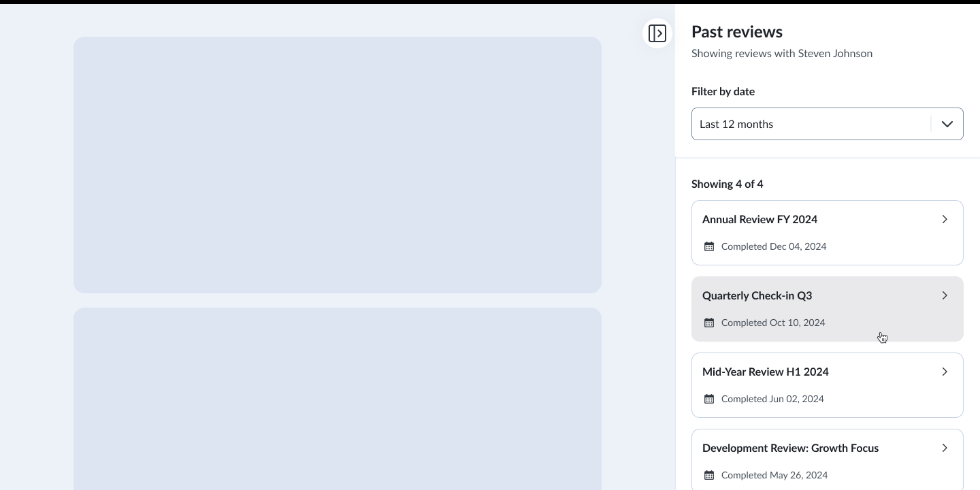Expand Quarterly Check-in Q3 using its chevron
The height and width of the screenshot is (490, 980).
(945, 295)
